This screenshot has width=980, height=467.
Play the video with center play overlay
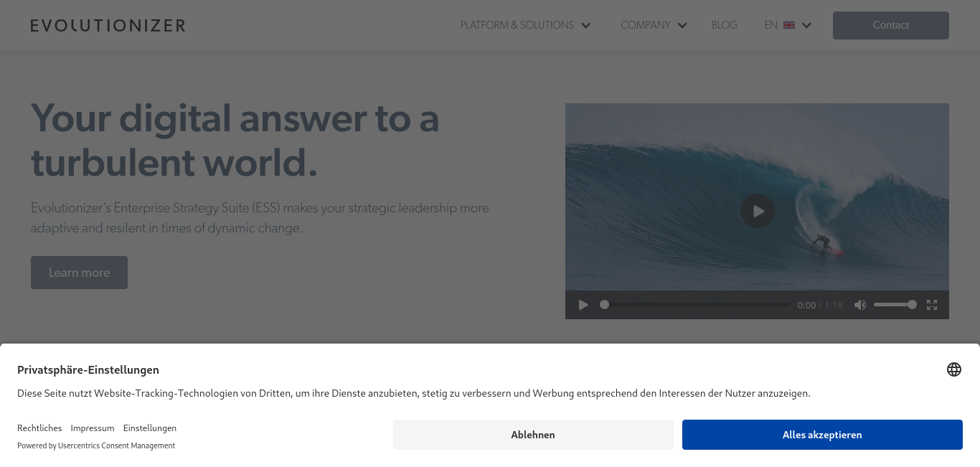click(758, 211)
